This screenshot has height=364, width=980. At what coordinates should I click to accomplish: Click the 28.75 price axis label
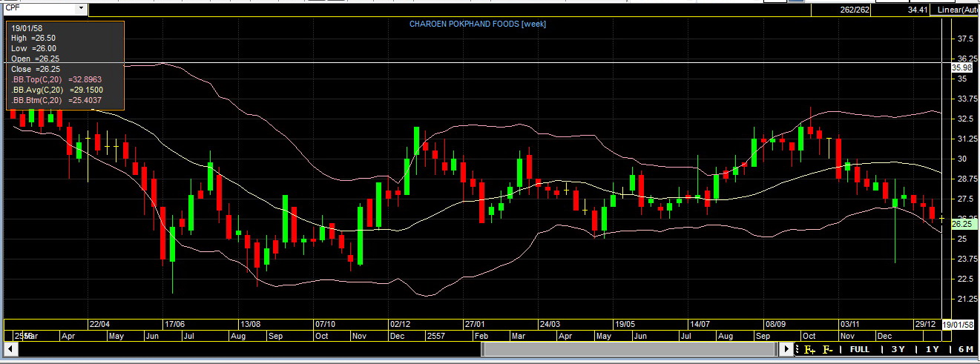click(966, 179)
